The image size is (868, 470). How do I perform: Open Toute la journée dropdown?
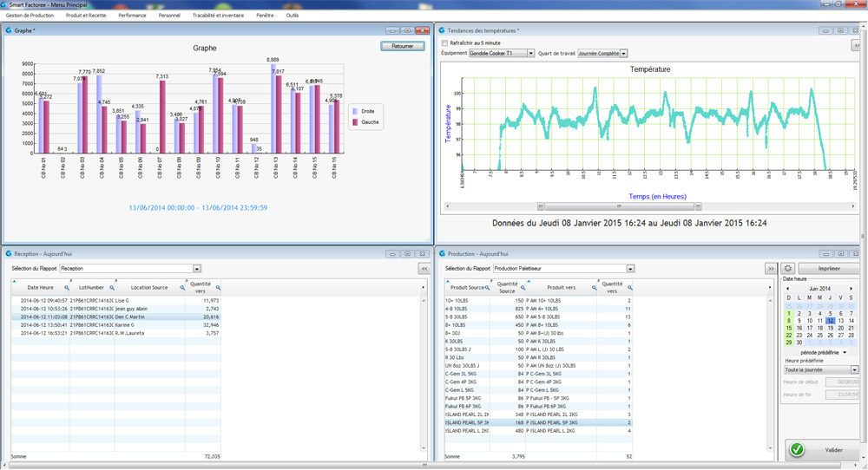854,369
